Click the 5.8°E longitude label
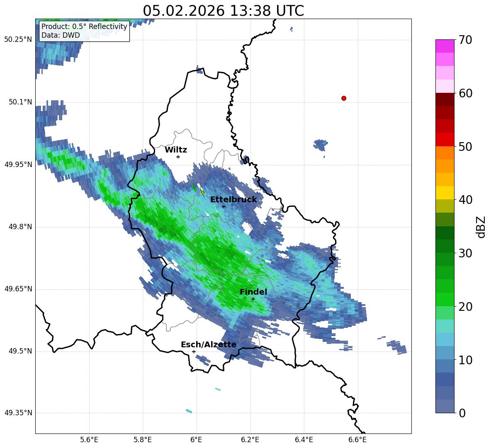The height and width of the screenshot is (448, 491). click(143, 440)
